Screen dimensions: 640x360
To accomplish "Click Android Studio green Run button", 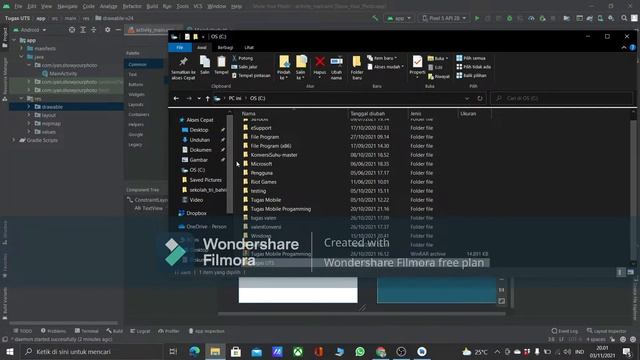I will click(x=477, y=18).
